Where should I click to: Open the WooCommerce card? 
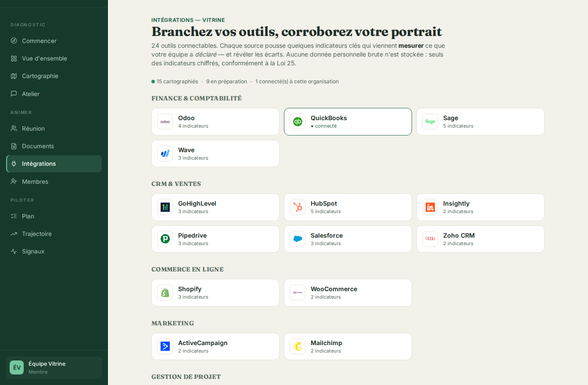[348, 292]
